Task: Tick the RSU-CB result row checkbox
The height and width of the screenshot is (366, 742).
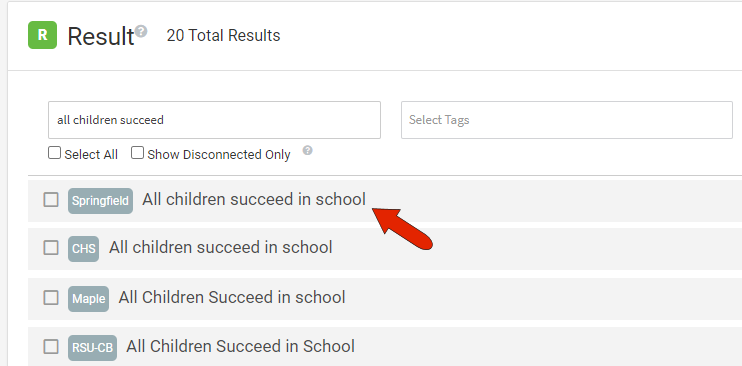Action: 51,347
